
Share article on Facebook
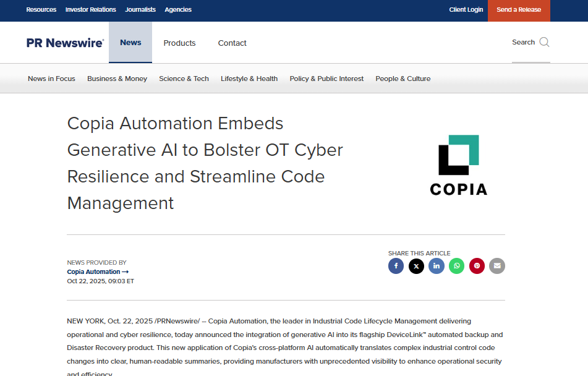tap(396, 266)
